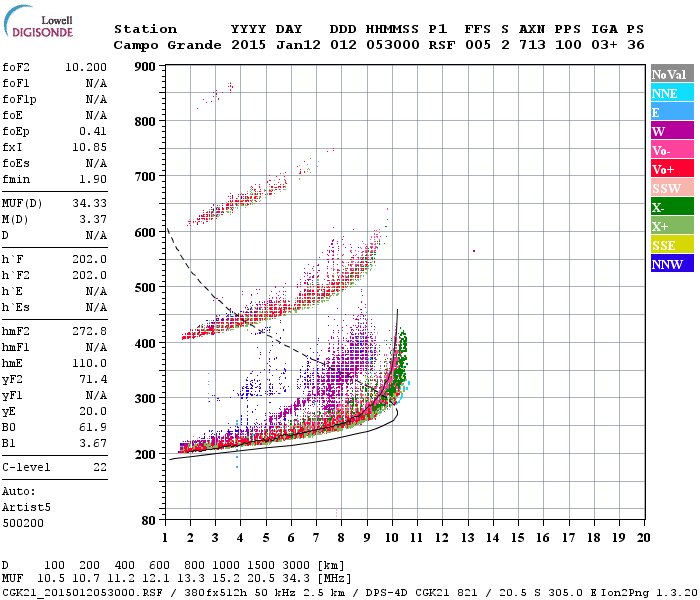
Task: Click the foF2 value 10.200
Action: [86, 67]
